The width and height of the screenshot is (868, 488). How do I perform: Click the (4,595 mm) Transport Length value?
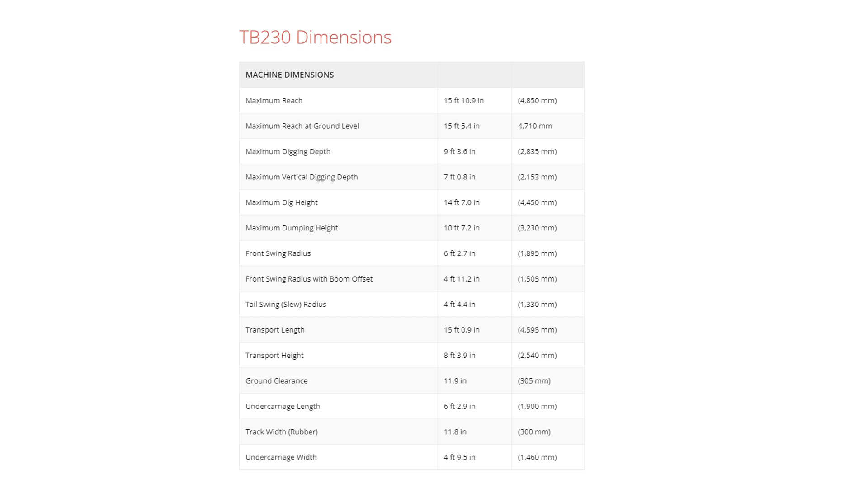coord(537,330)
